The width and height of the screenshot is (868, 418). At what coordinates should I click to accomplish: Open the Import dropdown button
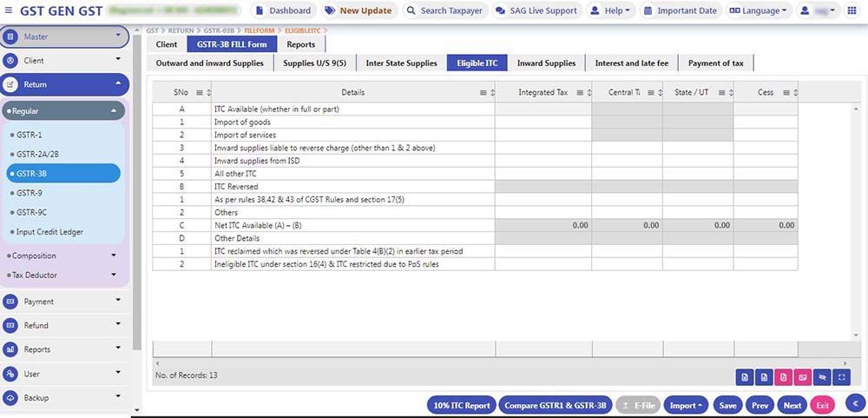pos(687,405)
